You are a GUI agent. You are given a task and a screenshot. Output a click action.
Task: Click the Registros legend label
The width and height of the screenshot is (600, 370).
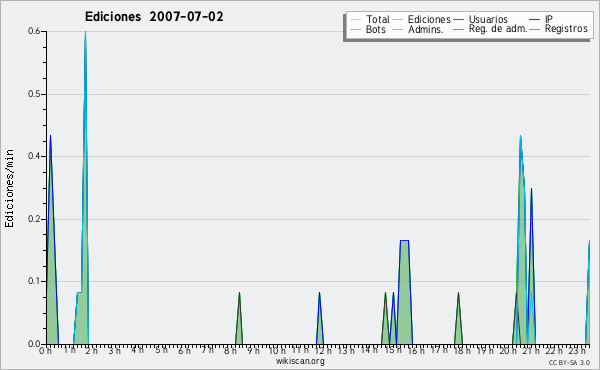566,29
